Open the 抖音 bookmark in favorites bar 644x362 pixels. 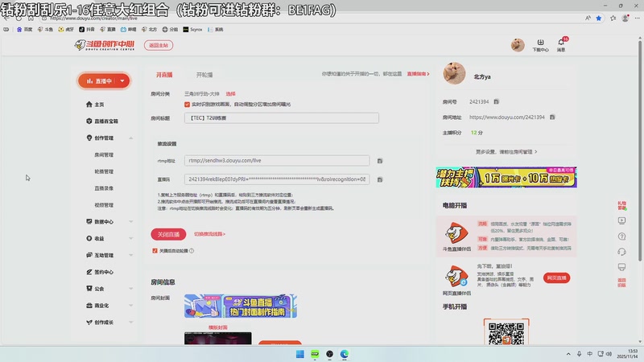tap(87, 30)
